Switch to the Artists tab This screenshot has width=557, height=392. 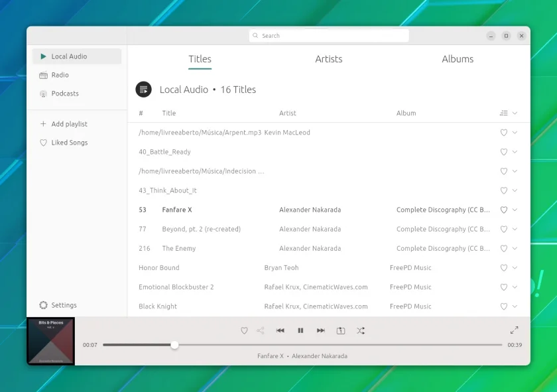329,59
